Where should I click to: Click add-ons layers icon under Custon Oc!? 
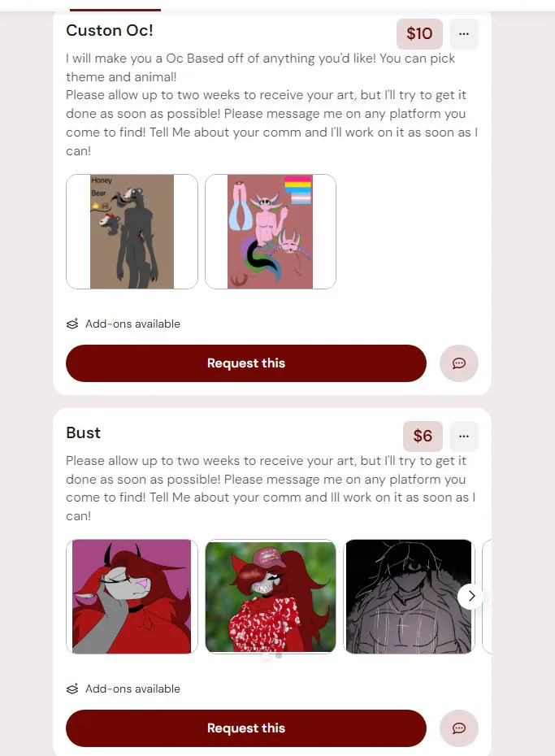[x=72, y=324]
